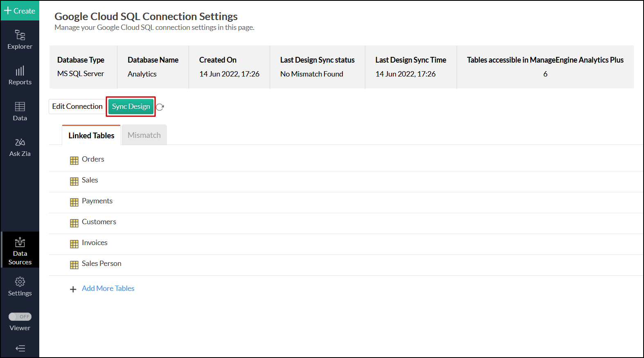Open the Invoices linked table
Image resolution: width=644 pixels, height=358 pixels.
pos(95,243)
